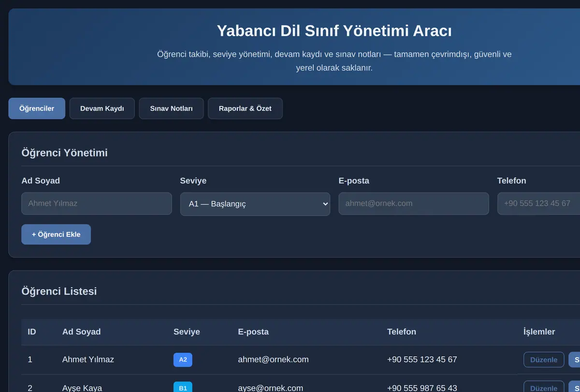The image size is (580, 392).
Task: Click the Yabancı Dil Sınıf Yönetimi Aracı title
Action: coord(334,30)
